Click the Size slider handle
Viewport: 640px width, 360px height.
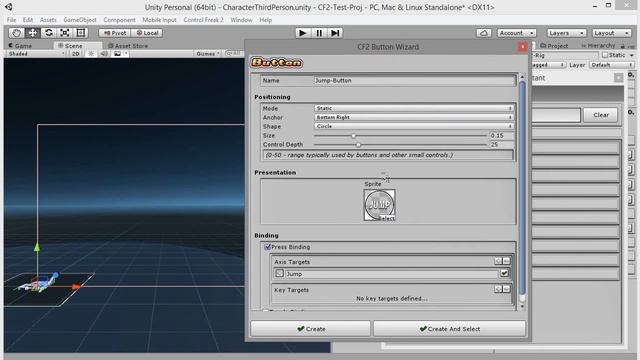[353, 136]
